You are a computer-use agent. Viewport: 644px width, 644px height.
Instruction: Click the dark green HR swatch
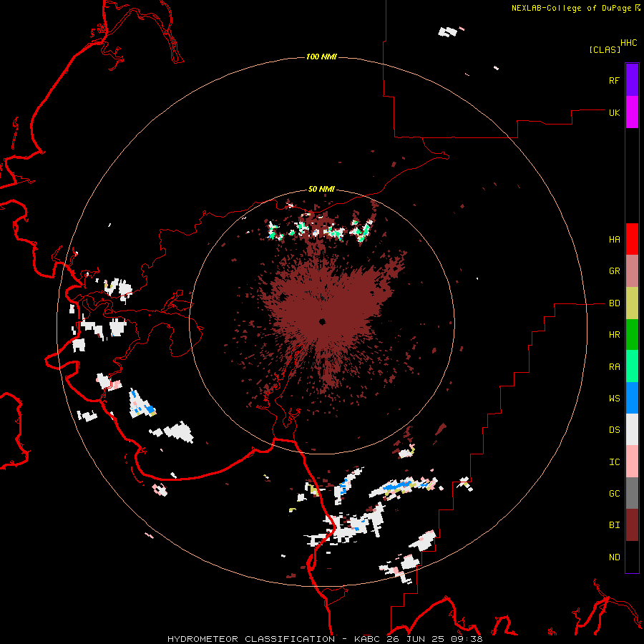pyautogui.click(x=632, y=334)
